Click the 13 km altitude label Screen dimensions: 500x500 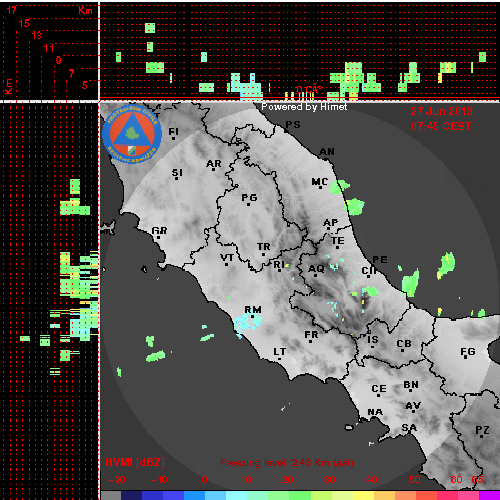click(x=37, y=35)
